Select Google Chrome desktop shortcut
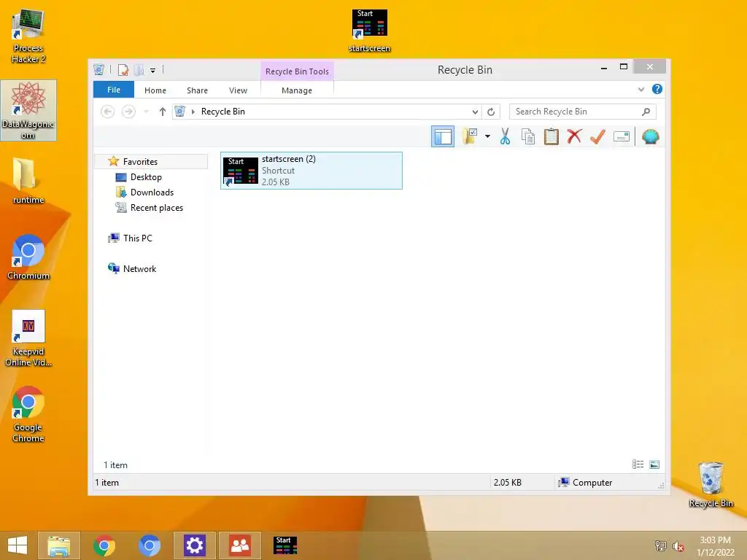The image size is (747, 560). tap(28, 414)
